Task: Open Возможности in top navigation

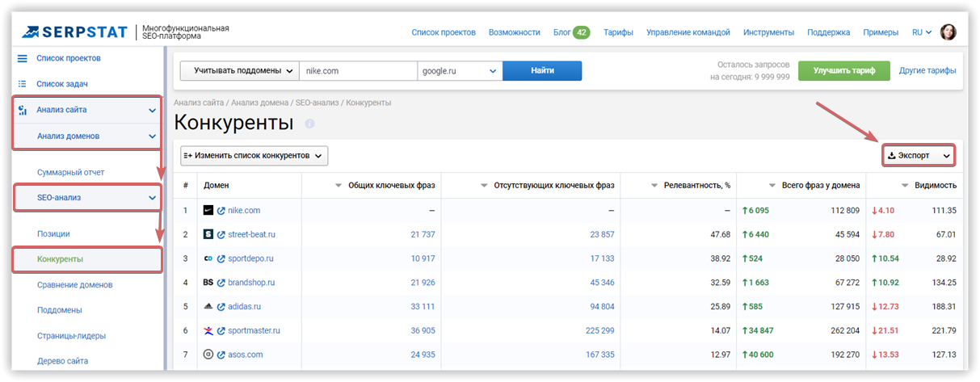Action: point(515,32)
